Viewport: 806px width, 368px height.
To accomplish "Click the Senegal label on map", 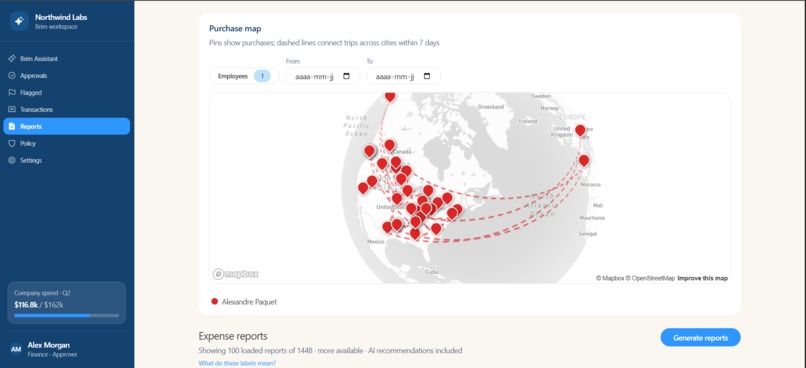I will pyautogui.click(x=588, y=233).
